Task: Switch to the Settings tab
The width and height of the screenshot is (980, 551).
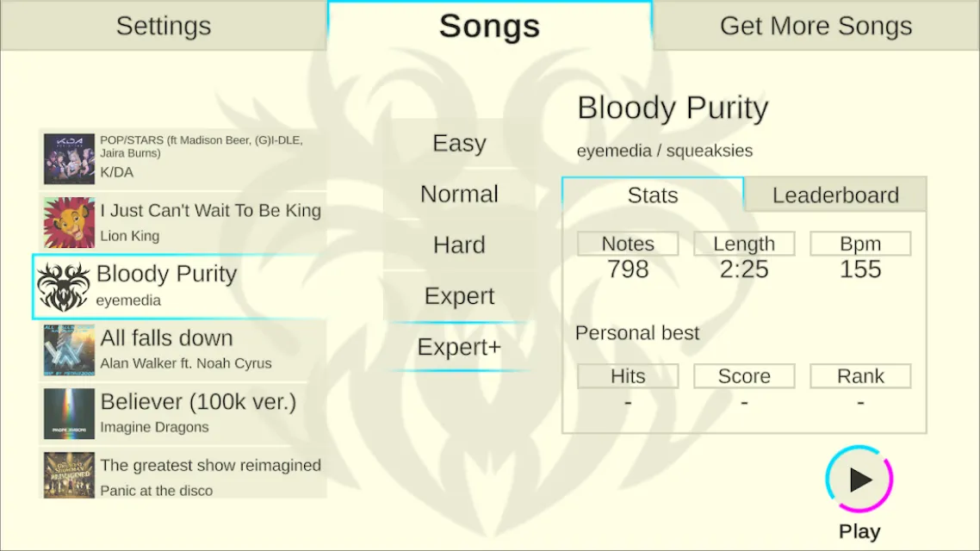Action: click(163, 26)
